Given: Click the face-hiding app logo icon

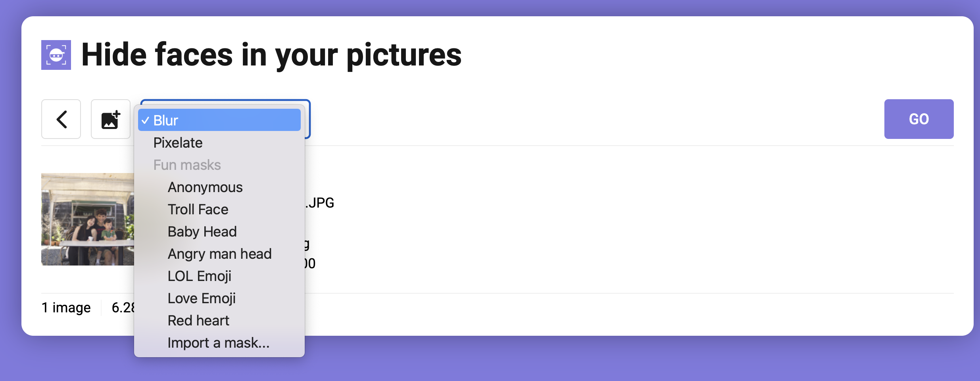Looking at the screenshot, I should 56,55.
